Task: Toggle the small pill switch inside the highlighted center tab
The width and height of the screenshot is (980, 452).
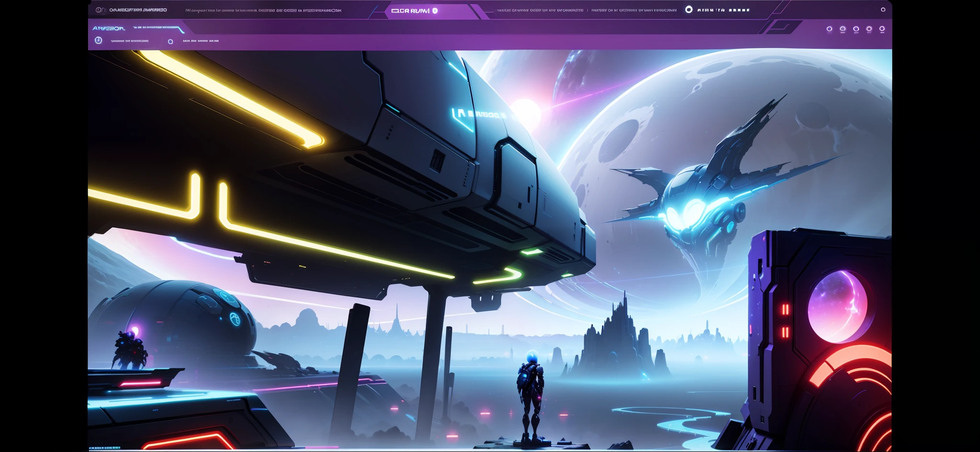Action: point(435,11)
